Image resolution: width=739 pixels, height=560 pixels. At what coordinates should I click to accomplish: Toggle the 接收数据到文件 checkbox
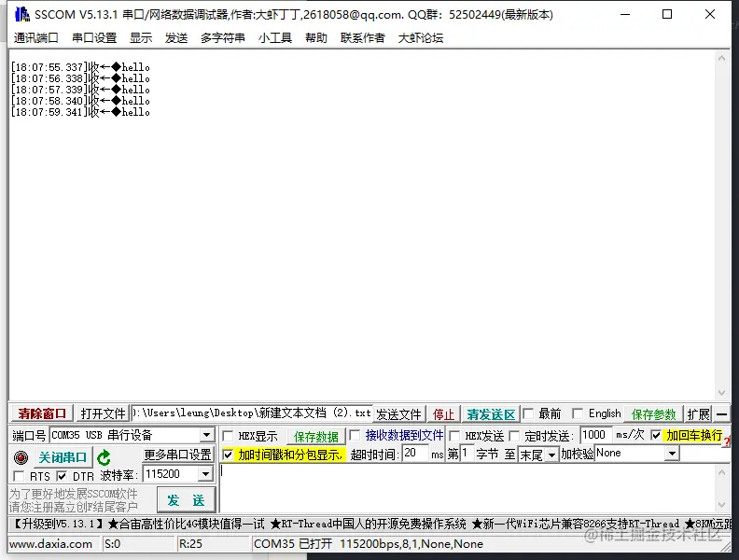click(355, 435)
